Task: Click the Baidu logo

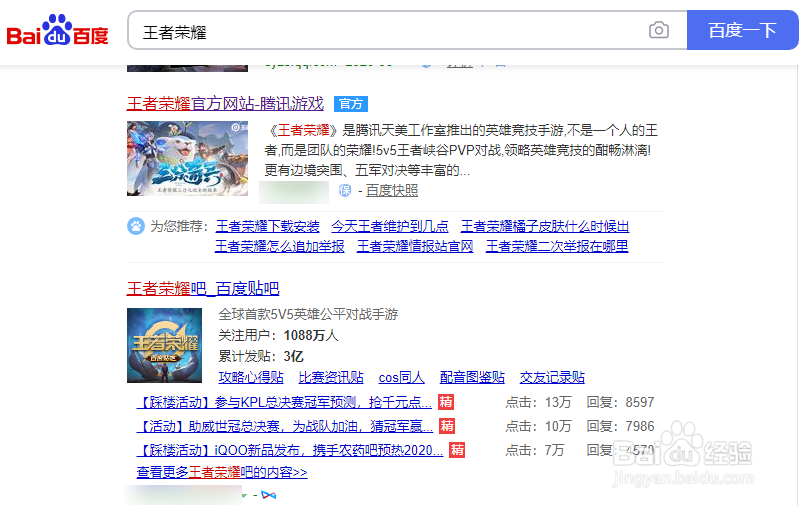Action: pos(58,31)
